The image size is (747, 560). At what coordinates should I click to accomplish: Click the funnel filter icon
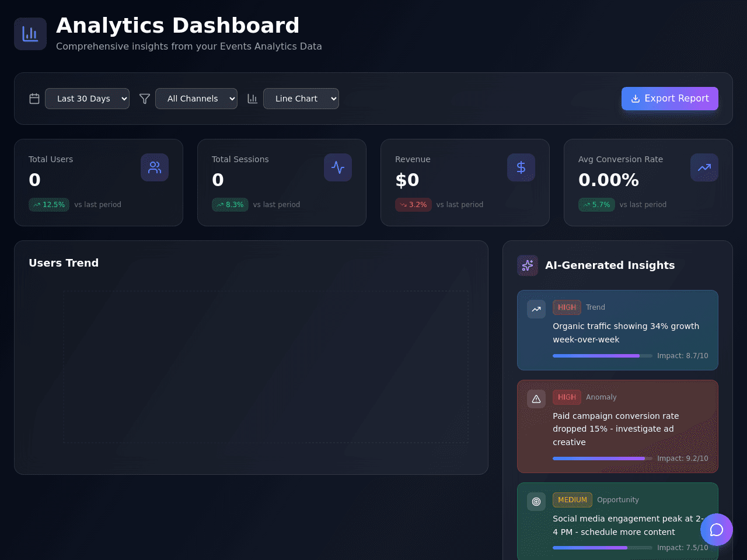145,99
